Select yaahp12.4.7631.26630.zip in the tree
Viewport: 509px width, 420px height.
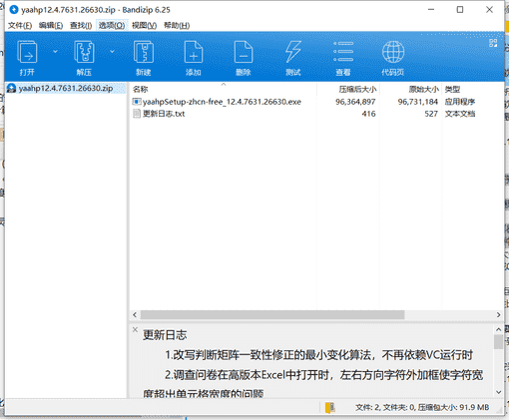(66, 88)
